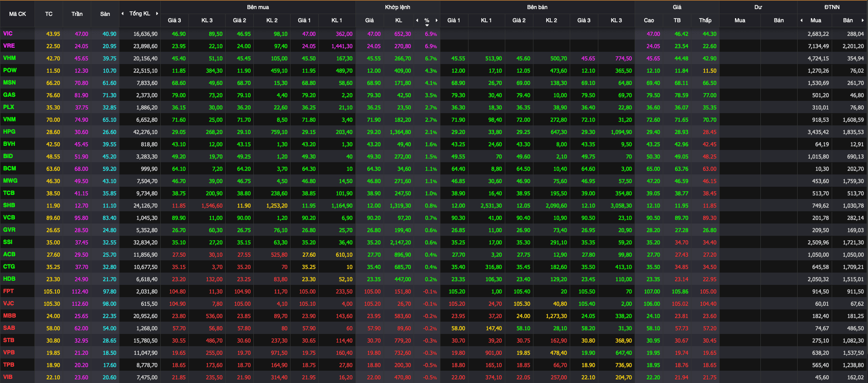The width and height of the screenshot is (868, 383).
Task: Open stock symbol MBB
Action: coord(9,316)
